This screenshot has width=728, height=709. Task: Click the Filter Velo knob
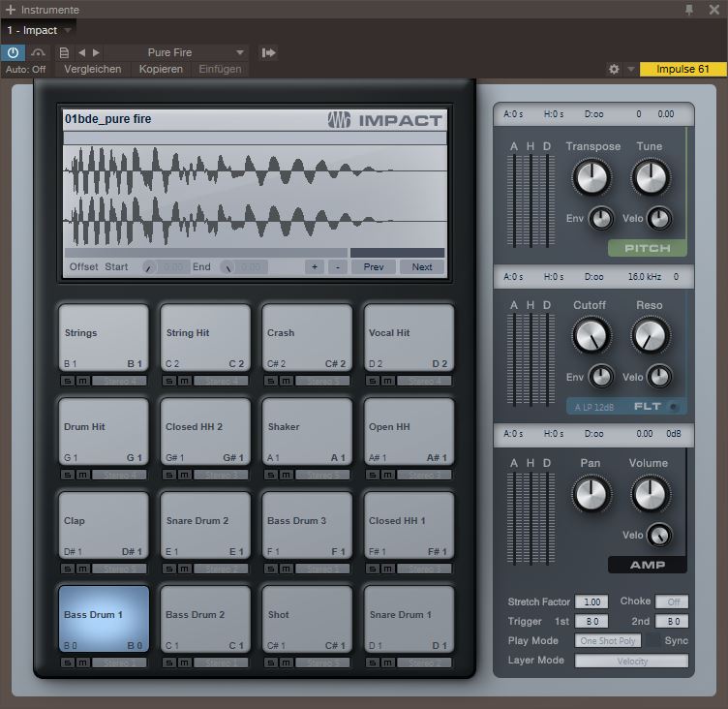point(660,377)
